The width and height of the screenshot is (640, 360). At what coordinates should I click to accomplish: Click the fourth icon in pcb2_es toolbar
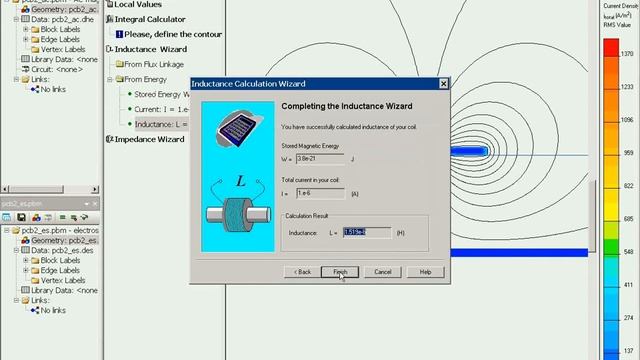[x=48, y=218]
